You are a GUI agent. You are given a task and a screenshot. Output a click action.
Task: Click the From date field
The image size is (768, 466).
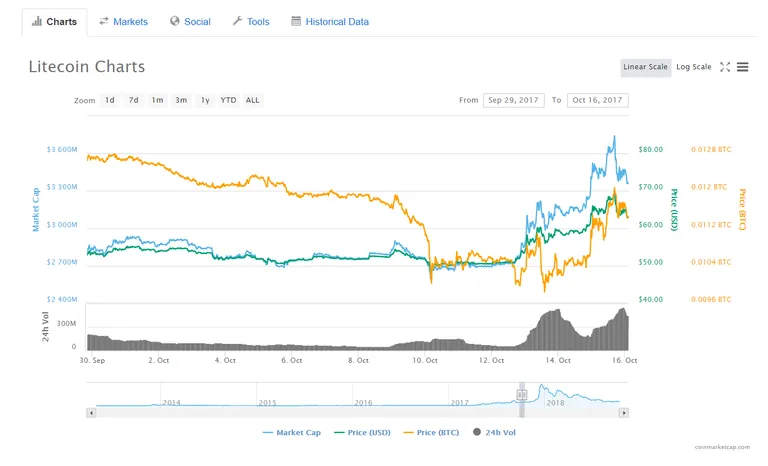tap(513, 100)
